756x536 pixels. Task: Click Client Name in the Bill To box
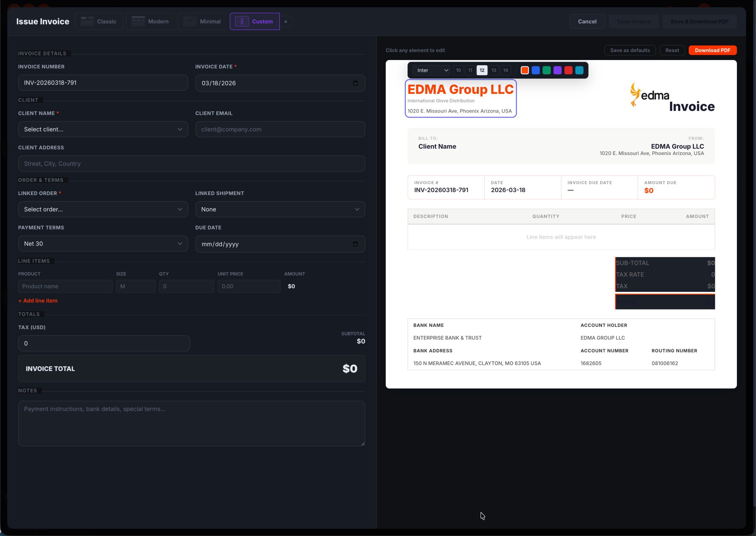click(x=437, y=146)
